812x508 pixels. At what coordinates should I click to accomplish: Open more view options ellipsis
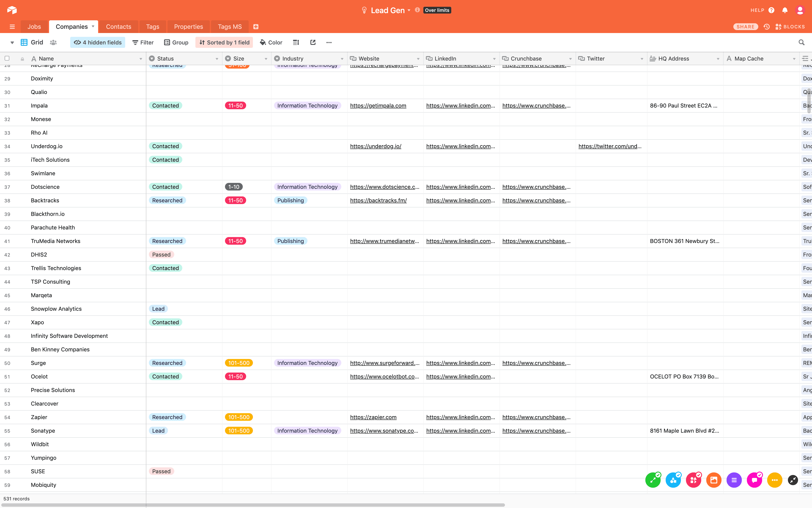[x=329, y=42]
